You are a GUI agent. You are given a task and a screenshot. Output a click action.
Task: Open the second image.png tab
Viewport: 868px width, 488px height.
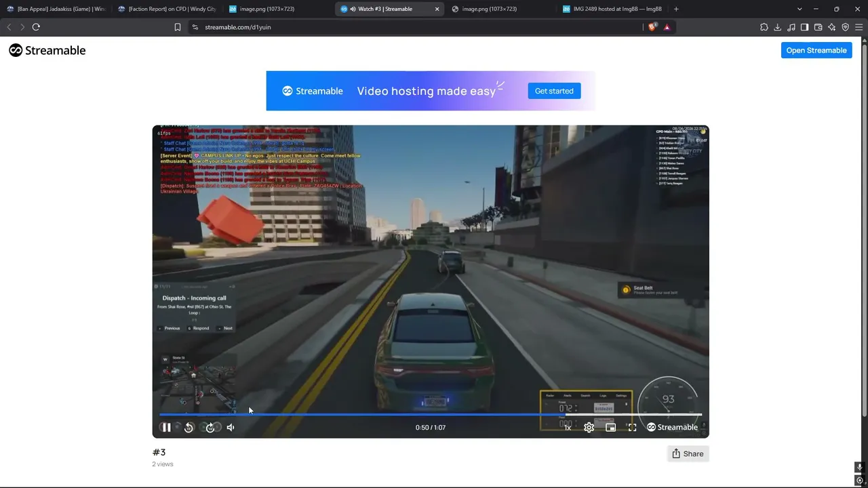[x=500, y=9]
